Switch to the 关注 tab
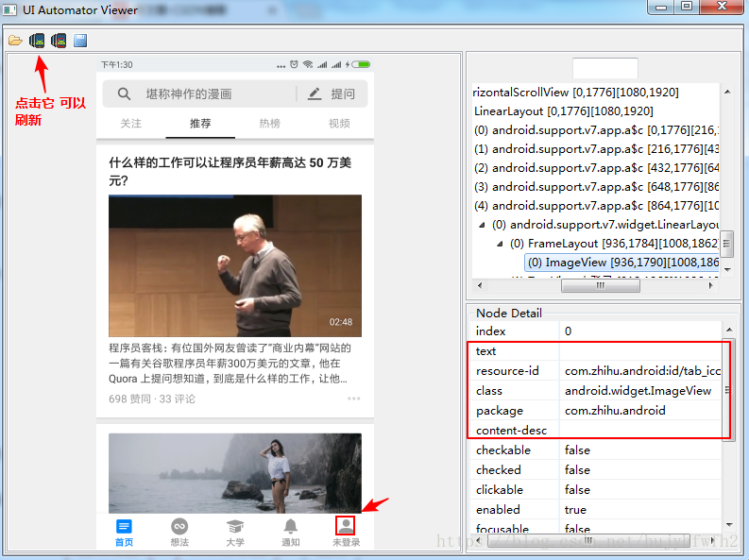Viewport: 749px width, 560px height. tap(131, 124)
